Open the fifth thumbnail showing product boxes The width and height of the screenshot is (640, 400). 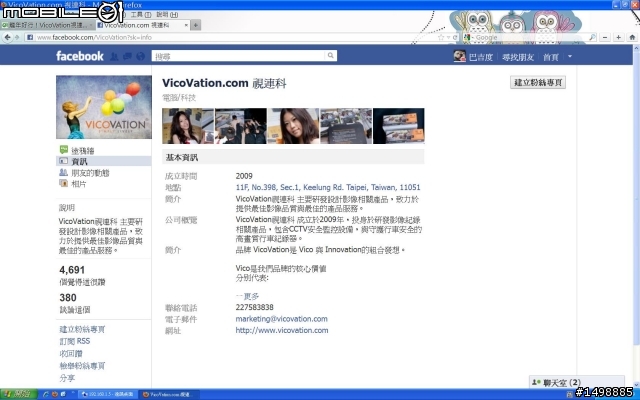(x=399, y=126)
